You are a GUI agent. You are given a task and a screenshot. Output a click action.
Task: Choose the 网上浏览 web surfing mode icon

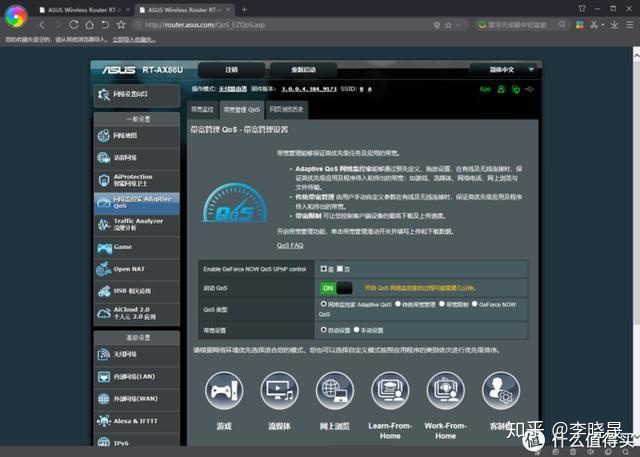click(x=335, y=391)
